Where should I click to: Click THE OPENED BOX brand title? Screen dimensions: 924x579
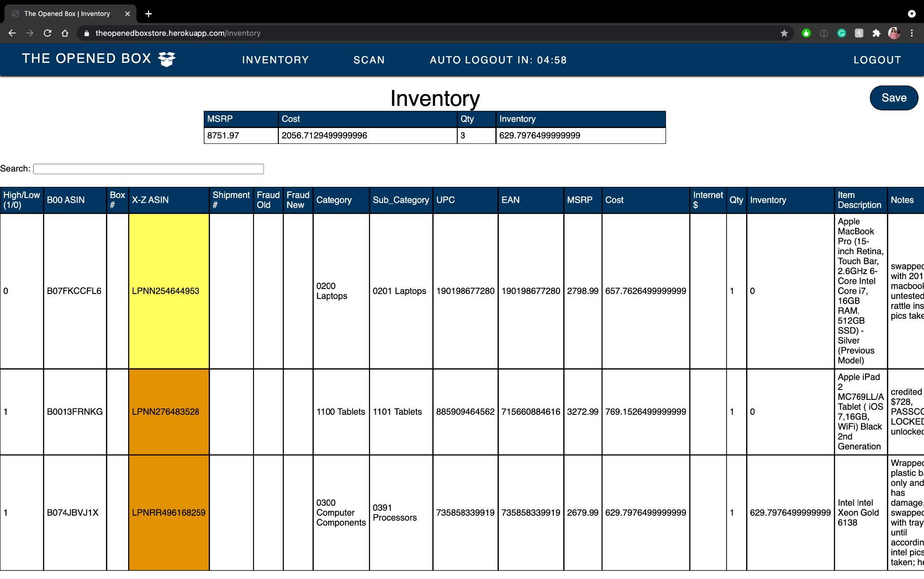86,58
